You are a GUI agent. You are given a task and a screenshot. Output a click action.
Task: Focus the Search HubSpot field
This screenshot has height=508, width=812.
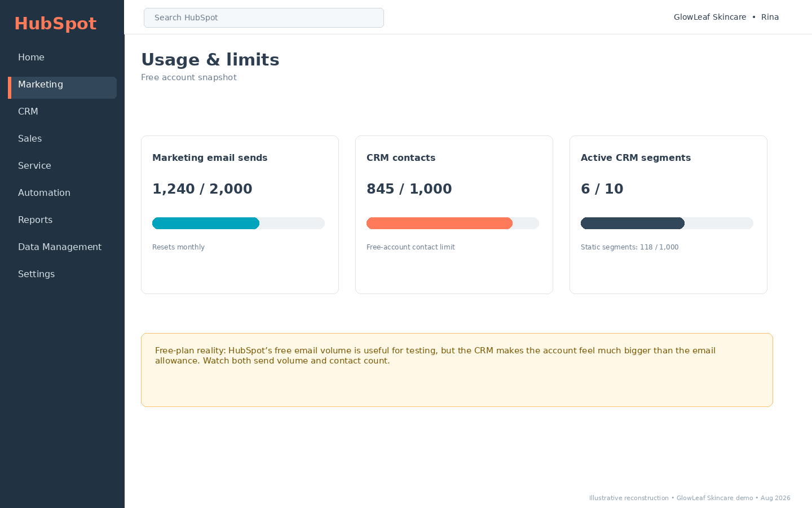(264, 17)
